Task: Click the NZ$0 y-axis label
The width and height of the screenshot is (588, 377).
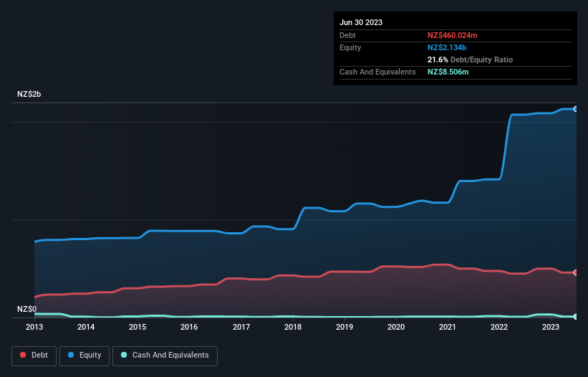Action: 27,309
